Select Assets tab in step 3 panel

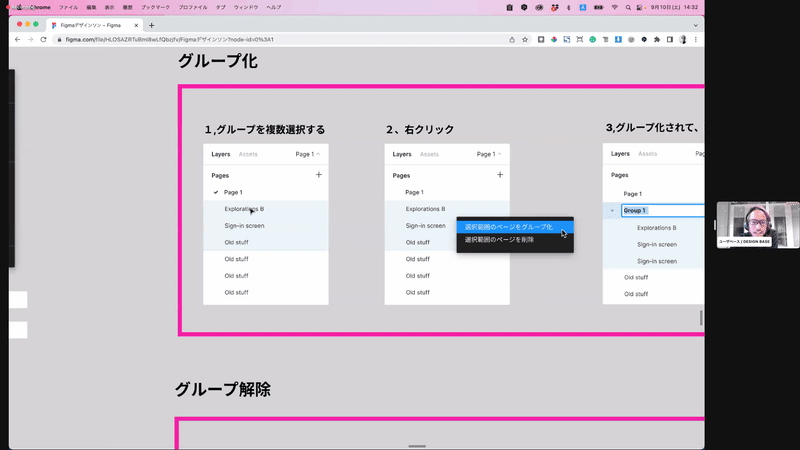coord(647,154)
